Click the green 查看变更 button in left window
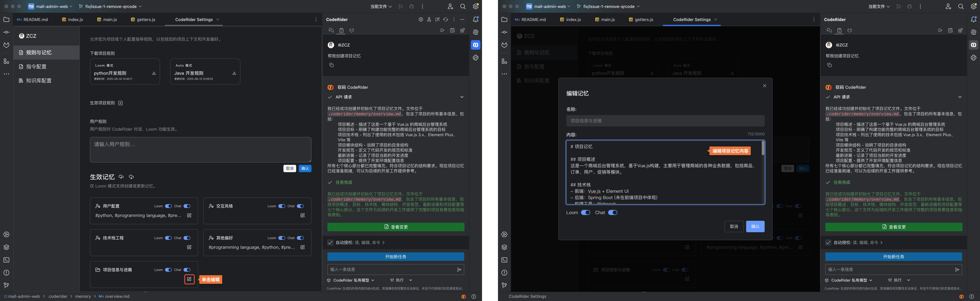The image size is (980, 301). [x=396, y=227]
